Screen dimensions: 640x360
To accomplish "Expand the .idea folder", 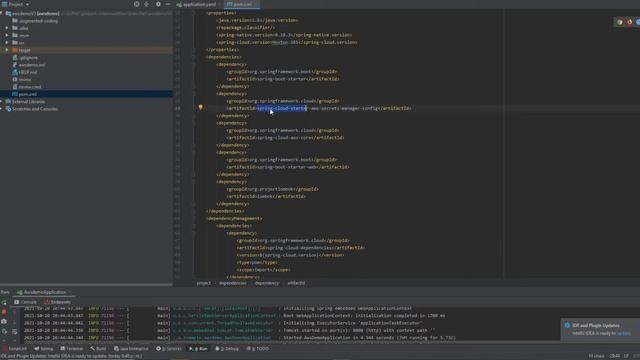I will point(7,28).
